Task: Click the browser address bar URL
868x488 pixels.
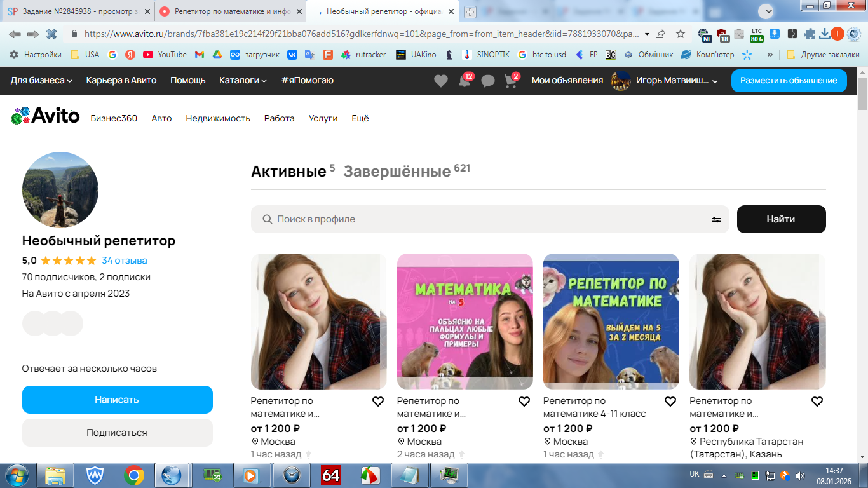Action: (360, 34)
